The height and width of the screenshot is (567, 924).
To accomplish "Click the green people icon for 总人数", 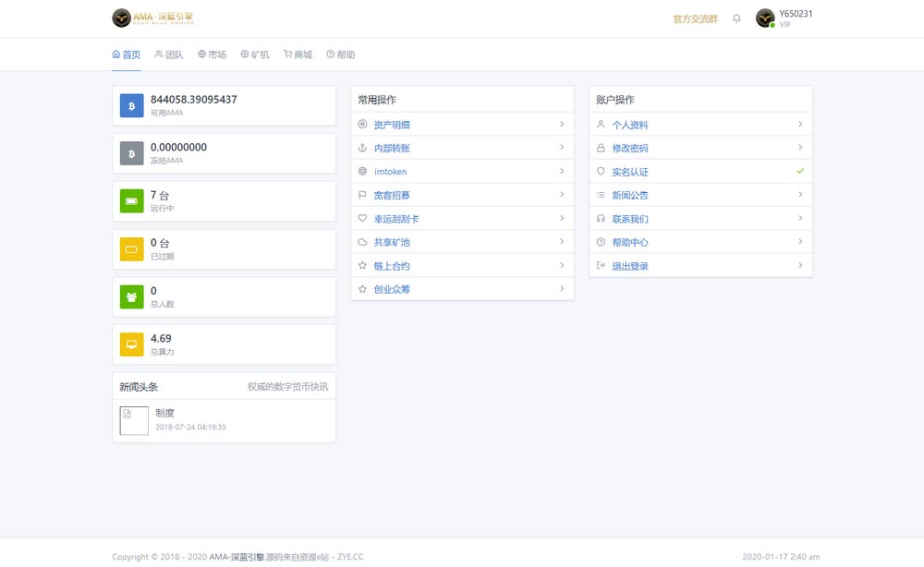I will click(131, 297).
